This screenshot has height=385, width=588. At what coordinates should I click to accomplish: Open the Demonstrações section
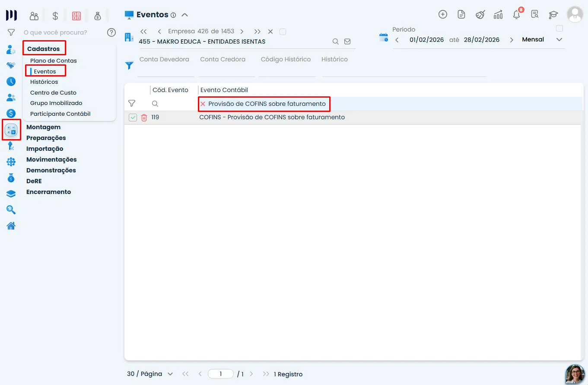coord(51,170)
